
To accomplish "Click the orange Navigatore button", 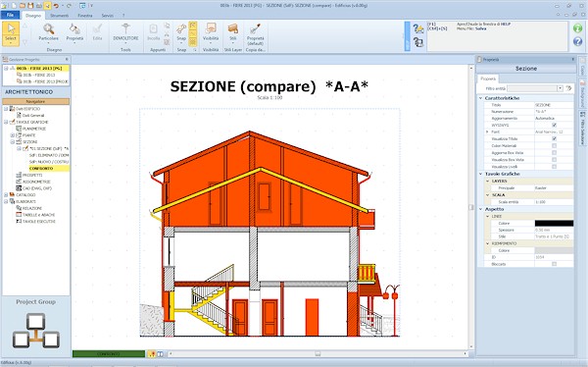I will pyautogui.click(x=35, y=101).
